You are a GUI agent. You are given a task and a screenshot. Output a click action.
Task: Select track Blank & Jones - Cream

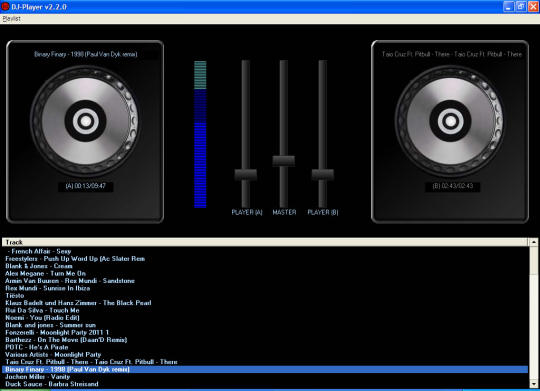pyautogui.click(x=264, y=266)
